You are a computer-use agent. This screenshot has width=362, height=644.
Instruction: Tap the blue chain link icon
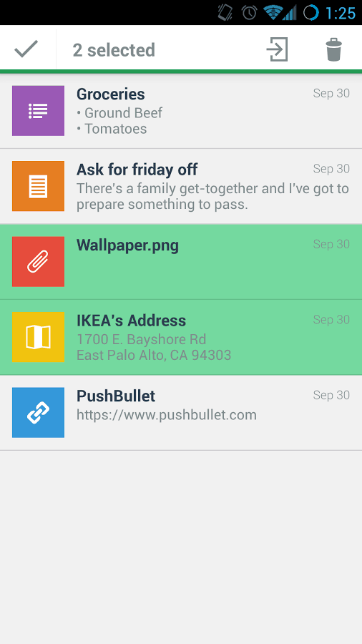[38, 412]
